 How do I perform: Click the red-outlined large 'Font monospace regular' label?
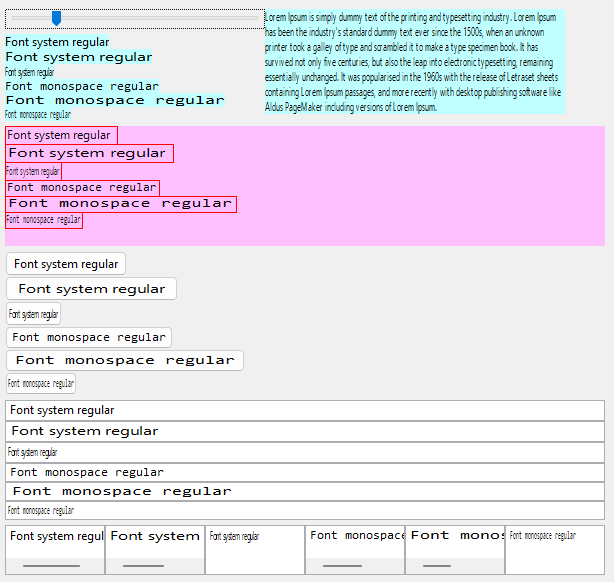point(121,204)
